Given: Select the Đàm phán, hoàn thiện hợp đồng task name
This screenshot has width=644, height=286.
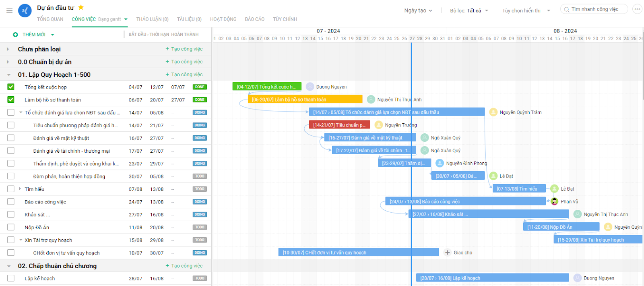Looking at the screenshot, I should 69,176.
